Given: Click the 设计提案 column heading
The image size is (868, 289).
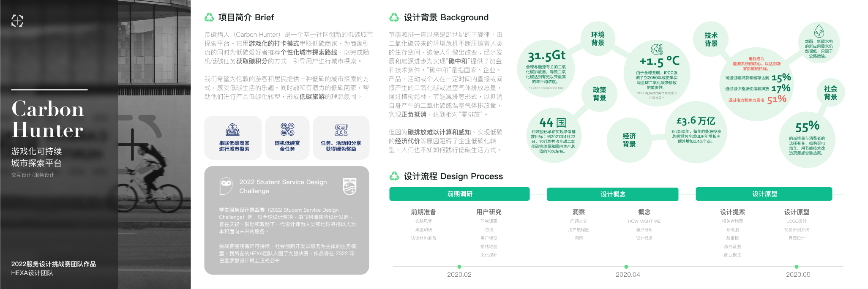Looking at the screenshot, I should (x=732, y=212).
